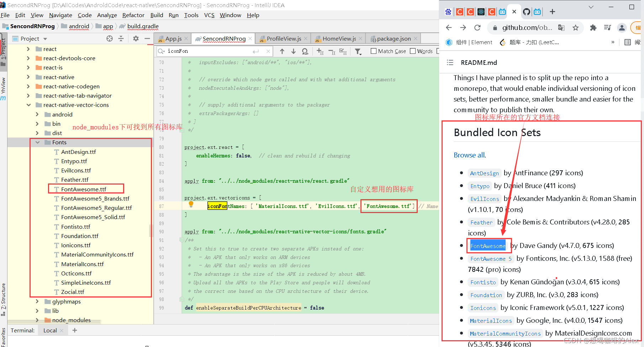Viewport: 644px width, 347px height.
Task: Open the Ionicons icon set link
Action: (483, 308)
